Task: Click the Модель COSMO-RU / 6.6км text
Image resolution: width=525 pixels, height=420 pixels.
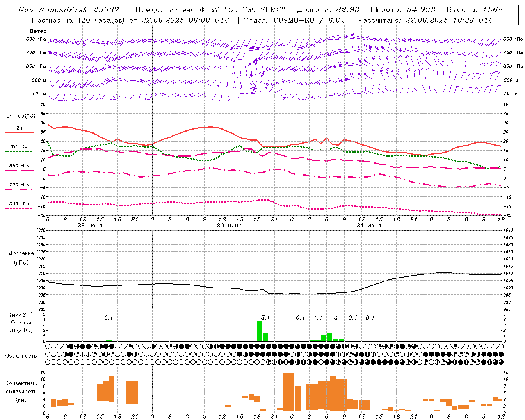Action: coord(296,20)
